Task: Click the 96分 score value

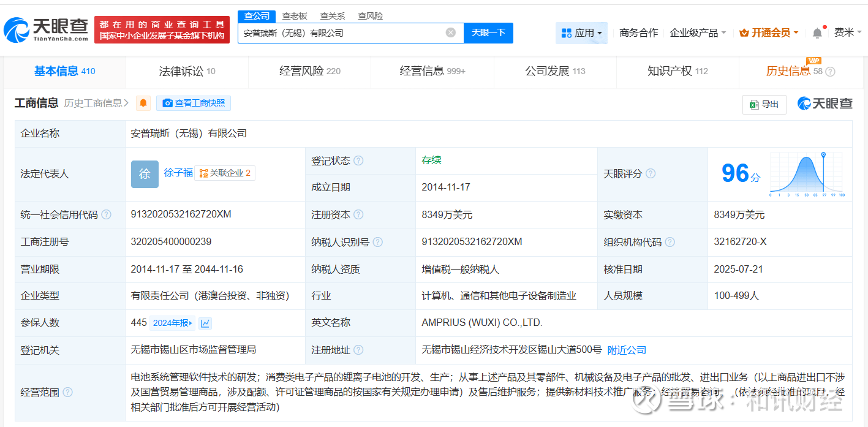Action: click(x=740, y=174)
